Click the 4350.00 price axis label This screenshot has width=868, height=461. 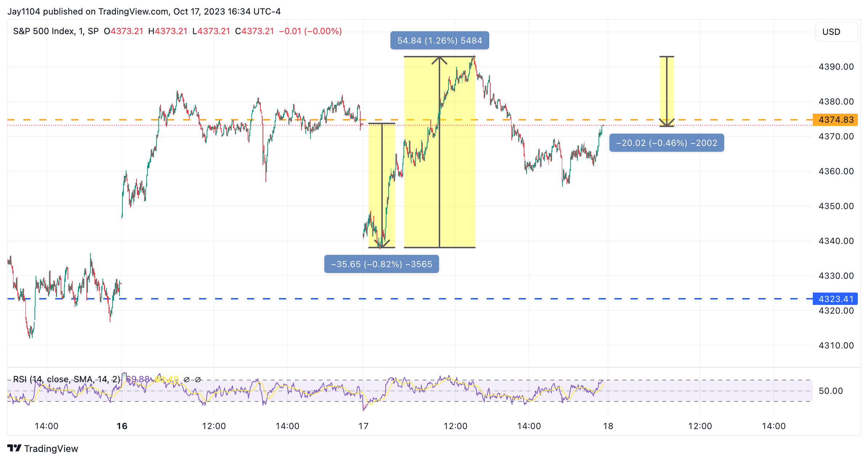coord(836,206)
